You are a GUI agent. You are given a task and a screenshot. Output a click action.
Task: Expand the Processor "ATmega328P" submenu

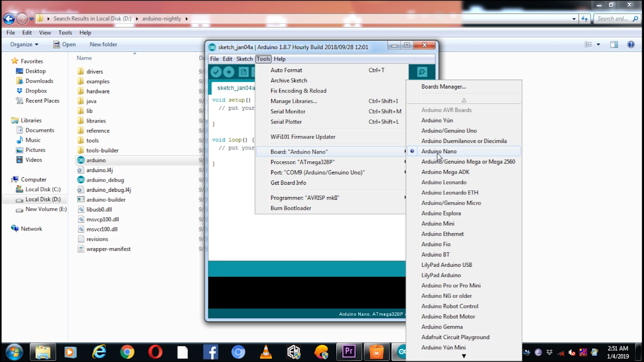coord(331,162)
